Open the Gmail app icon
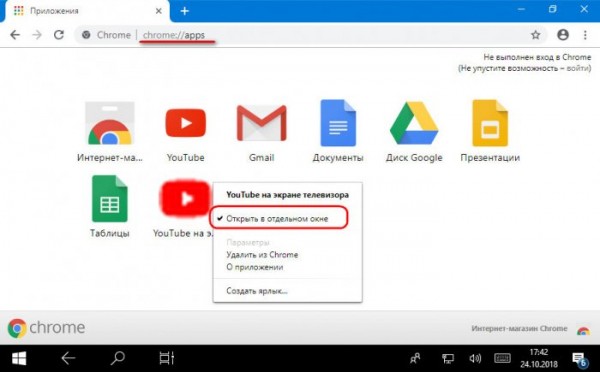 [262, 123]
